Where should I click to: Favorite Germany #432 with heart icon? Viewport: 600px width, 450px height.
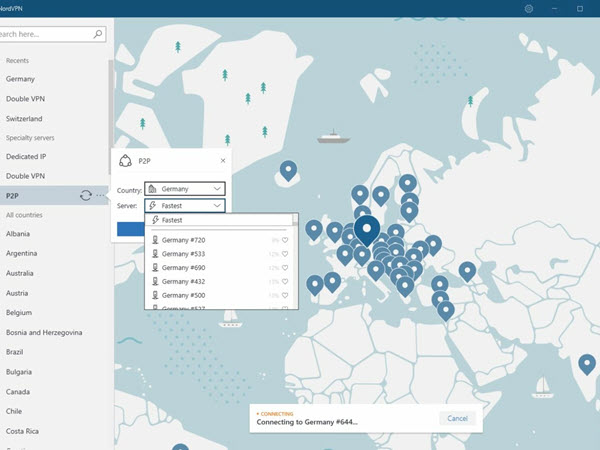(x=285, y=281)
